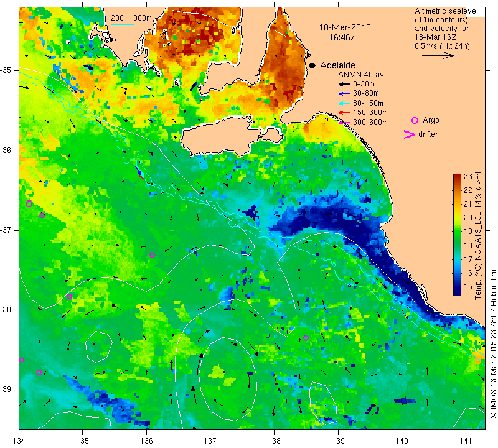The image size is (498, 448).
Task: Click the 200 1000m isobath label
Action: (x=131, y=18)
